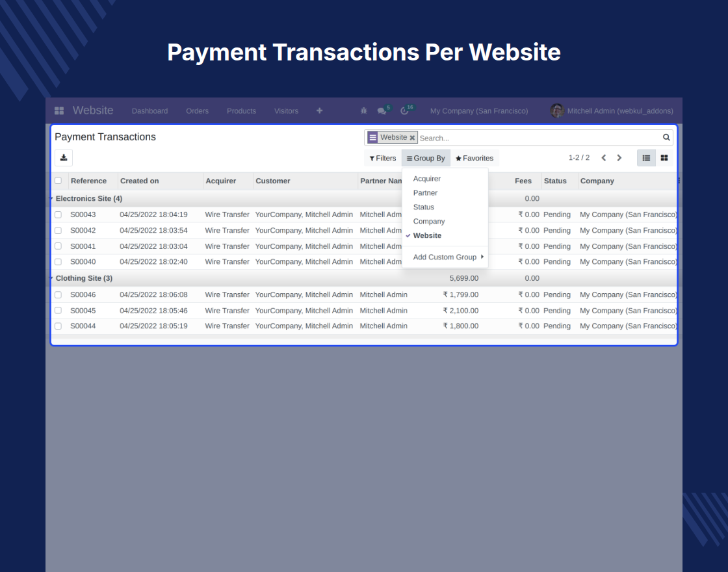Open the Favorites dropdown
This screenshot has height=572, width=728.
(x=474, y=158)
